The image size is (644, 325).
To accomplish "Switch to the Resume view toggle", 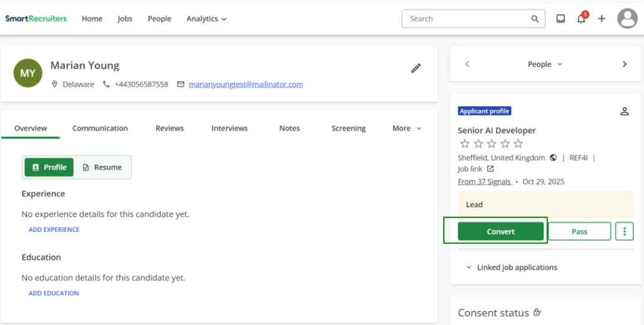I will (103, 167).
